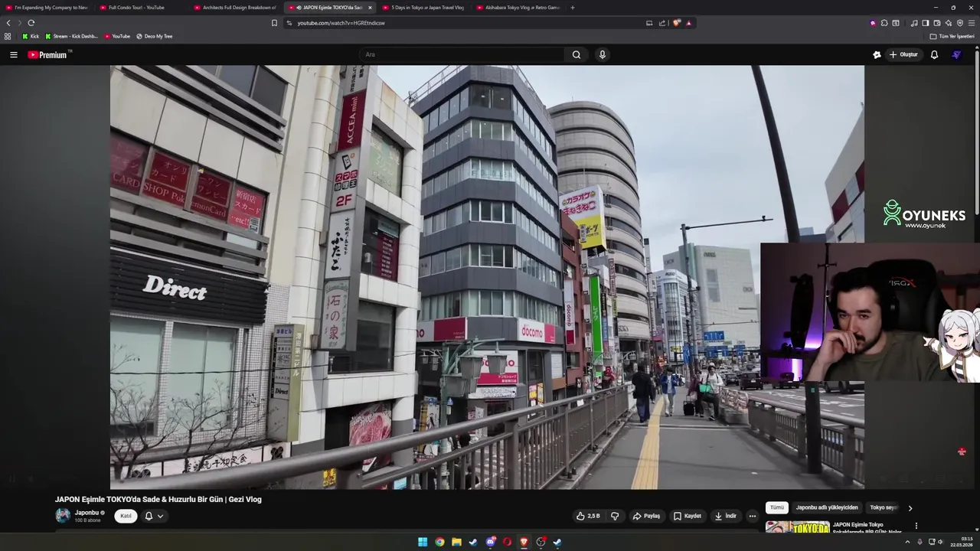Screen dimensions: 980x551
Task: Save the video with 'Kaydet'
Action: (x=688, y=516)
